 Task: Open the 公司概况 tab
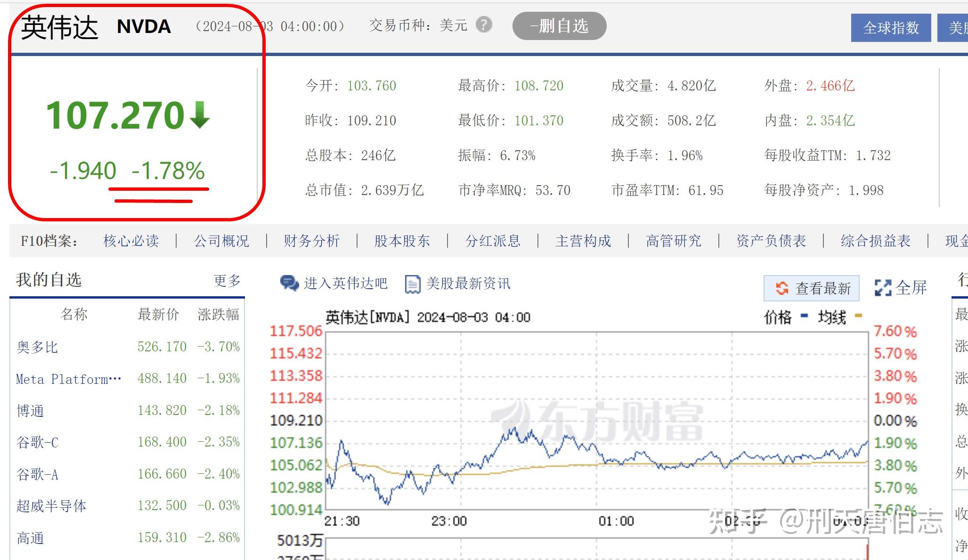[221, 241]
